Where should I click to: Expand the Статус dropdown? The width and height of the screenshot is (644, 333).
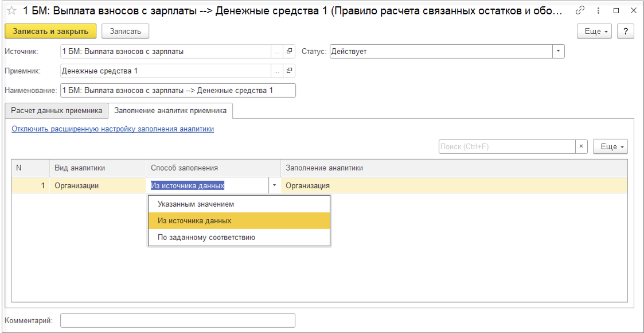pyautogui.click(x=559, y=52)
